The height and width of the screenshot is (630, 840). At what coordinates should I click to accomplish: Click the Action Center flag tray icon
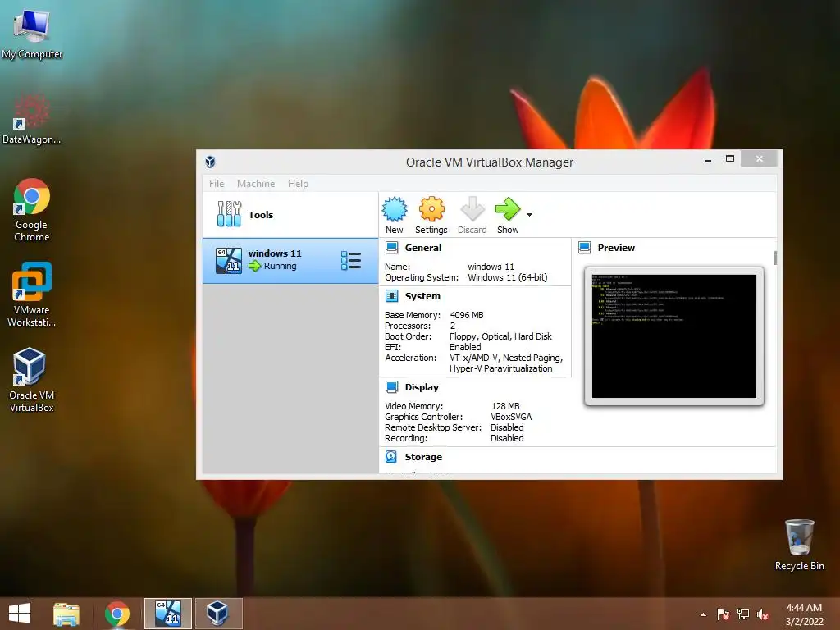723,614
